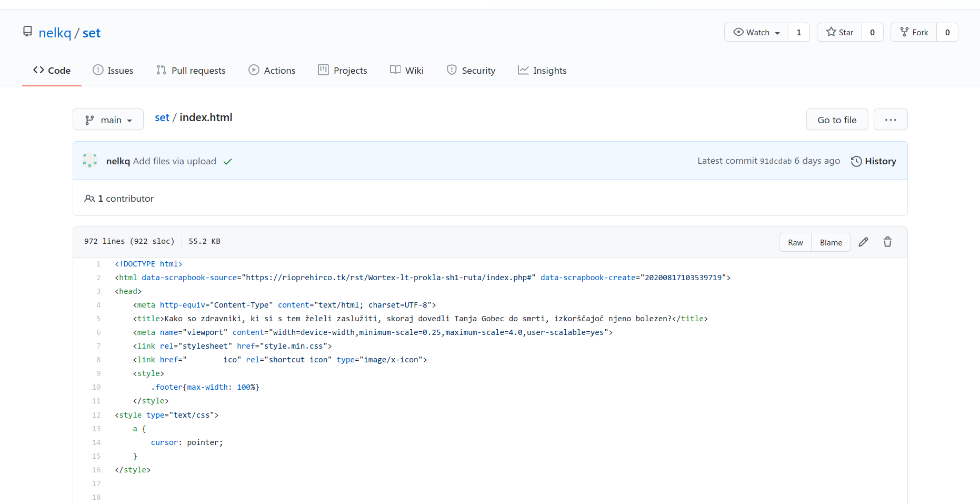980x504 pixels.
Task: Click the cursor: pointer; code text
Action: click(x=187, y=442)
